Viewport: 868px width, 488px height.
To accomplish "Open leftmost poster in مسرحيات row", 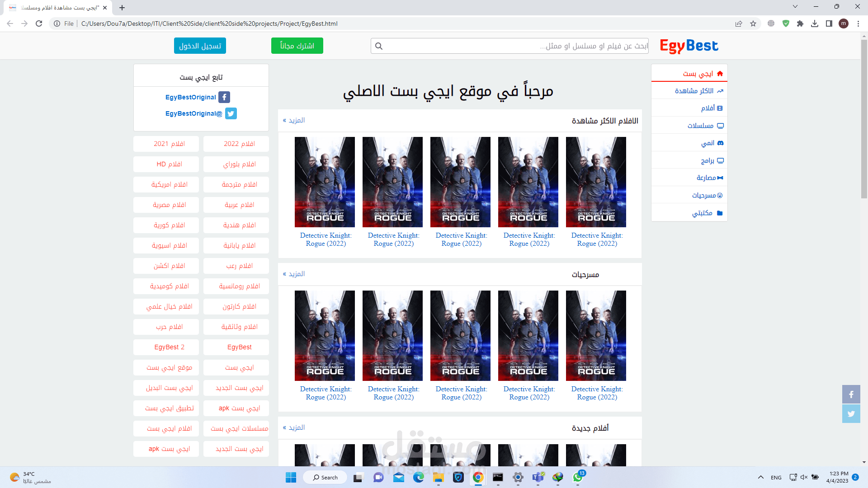I will 325,336.
